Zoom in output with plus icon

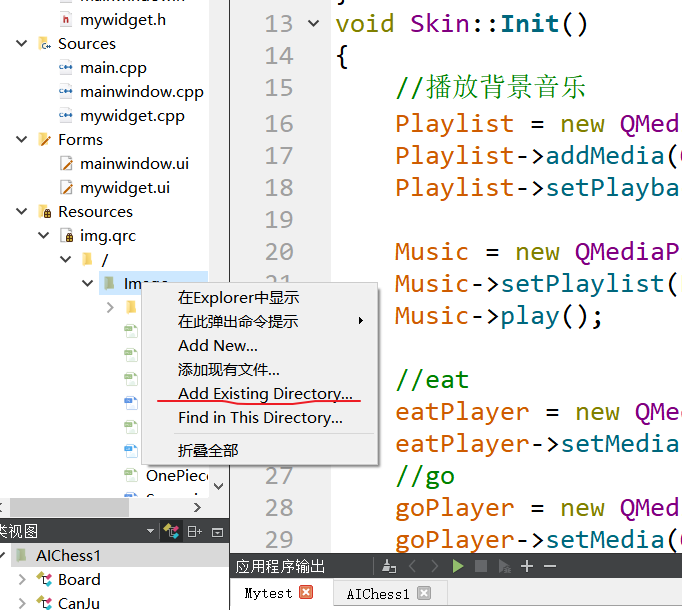[x=527, y=566]
